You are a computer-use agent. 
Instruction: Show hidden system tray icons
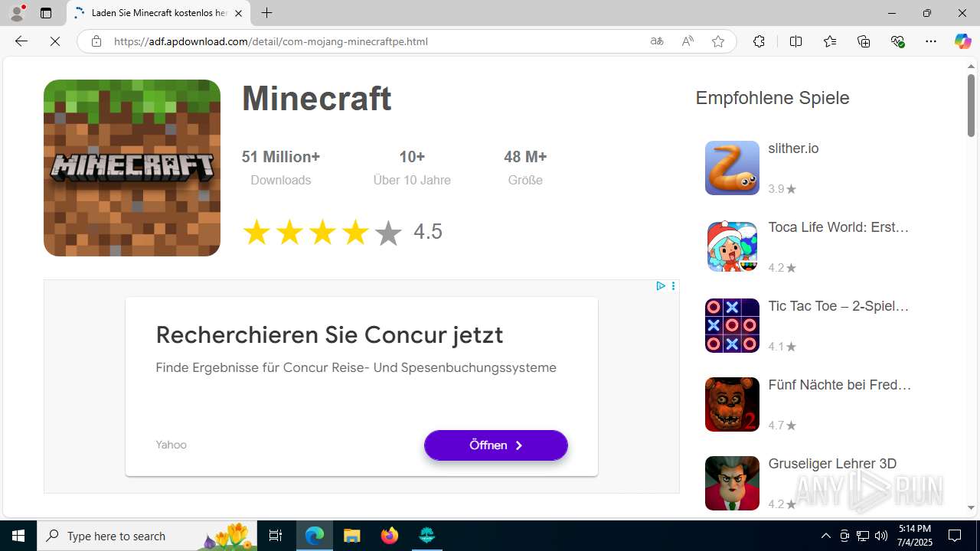[825, 536]
